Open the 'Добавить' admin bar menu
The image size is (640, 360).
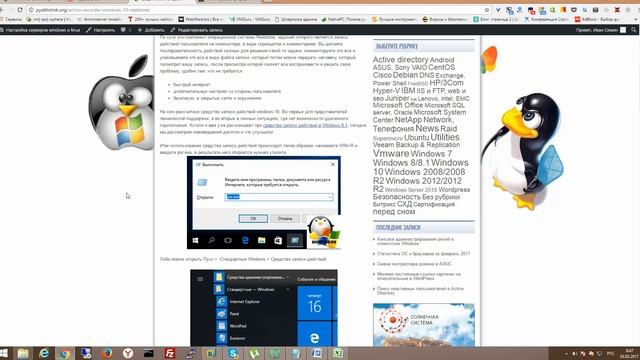151,30
